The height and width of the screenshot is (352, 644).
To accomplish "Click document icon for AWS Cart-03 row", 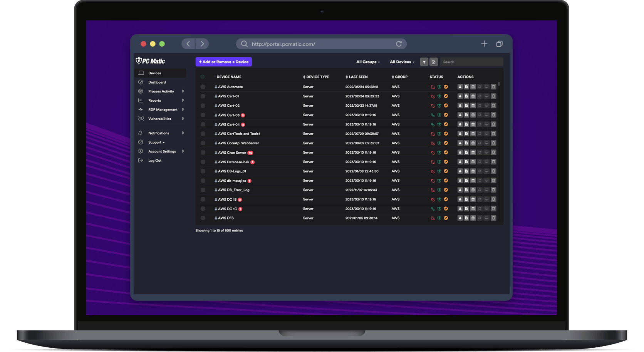I will (x=466, y=115).
